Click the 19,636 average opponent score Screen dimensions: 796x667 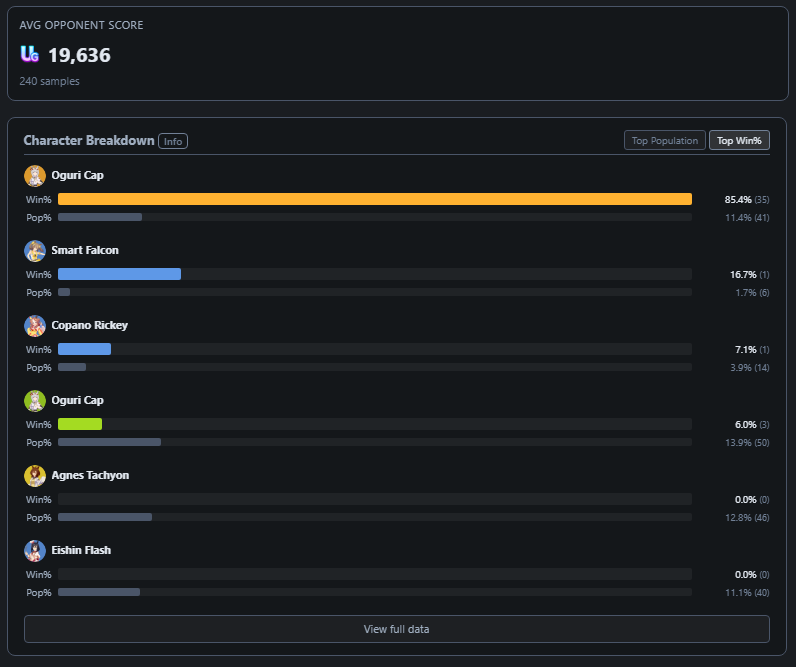(x=79, y=55)
